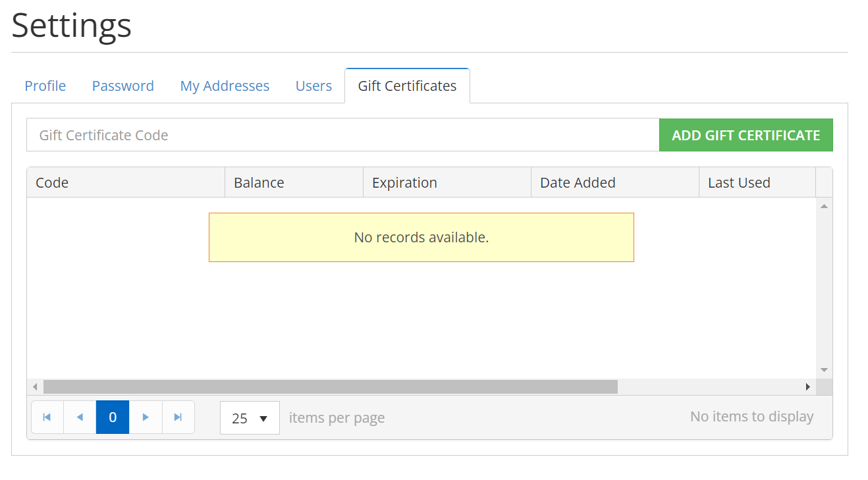Image resolution: width=868 pixels, height=480 pixels.
Task: Click horizontal scroll right arrow
Action: click(808, 387)
